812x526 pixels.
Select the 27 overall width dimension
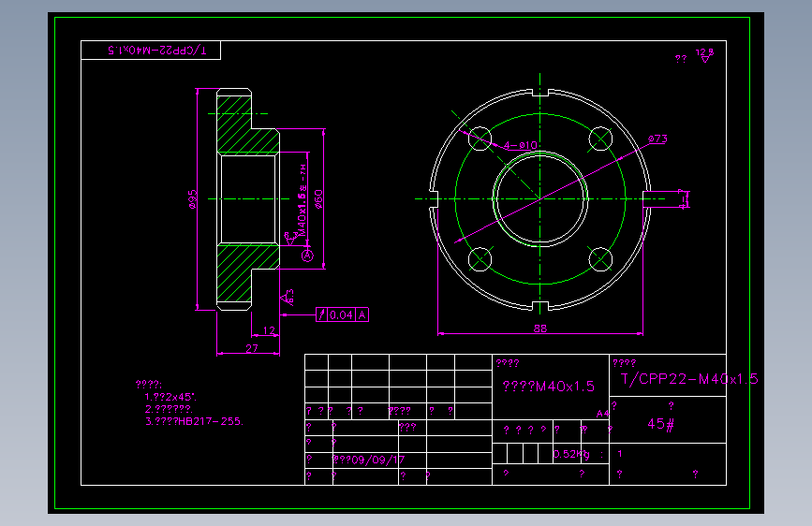click(252, 348)
